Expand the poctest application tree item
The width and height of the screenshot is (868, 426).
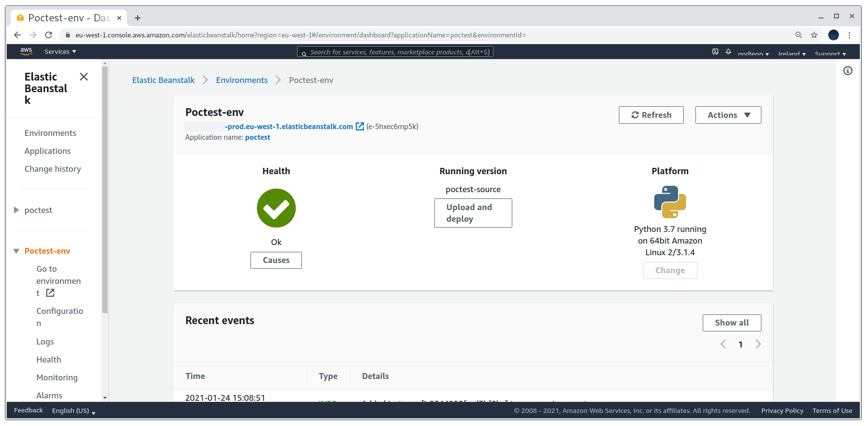16,210
